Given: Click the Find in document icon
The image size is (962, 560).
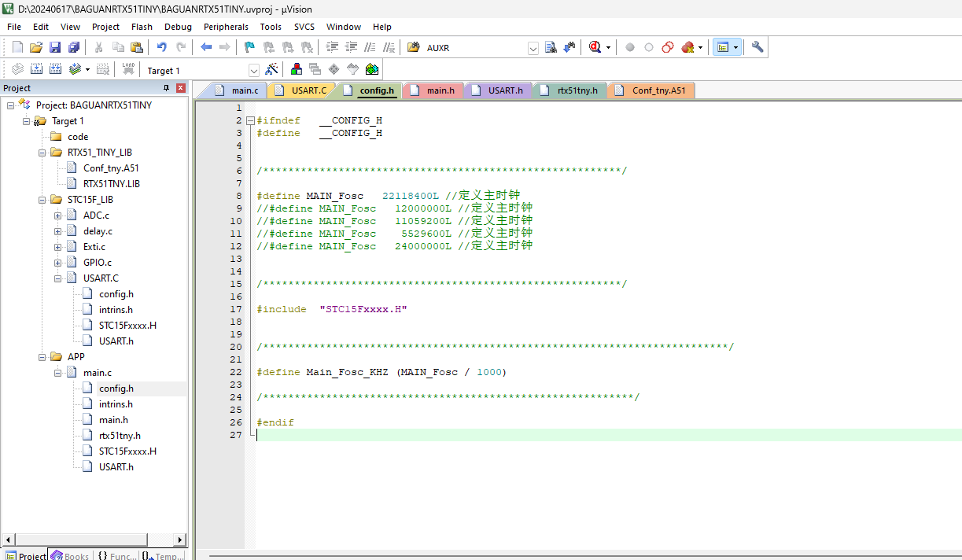Looking at the screenshot, I should tap(551, 47).
